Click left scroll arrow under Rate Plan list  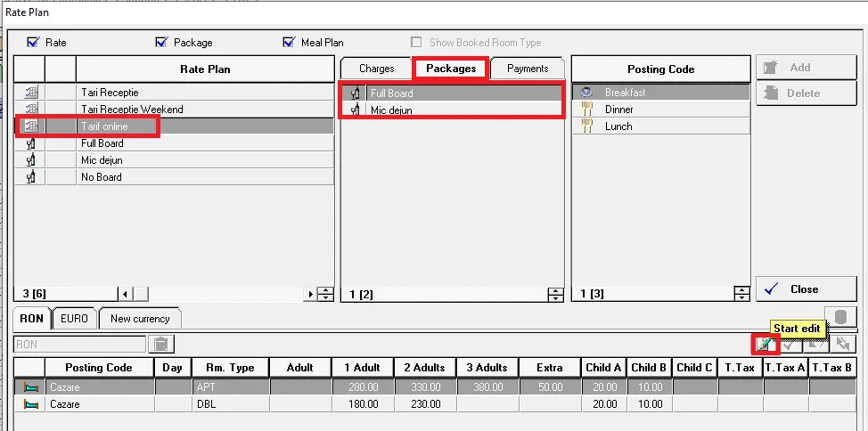[125, 294]
